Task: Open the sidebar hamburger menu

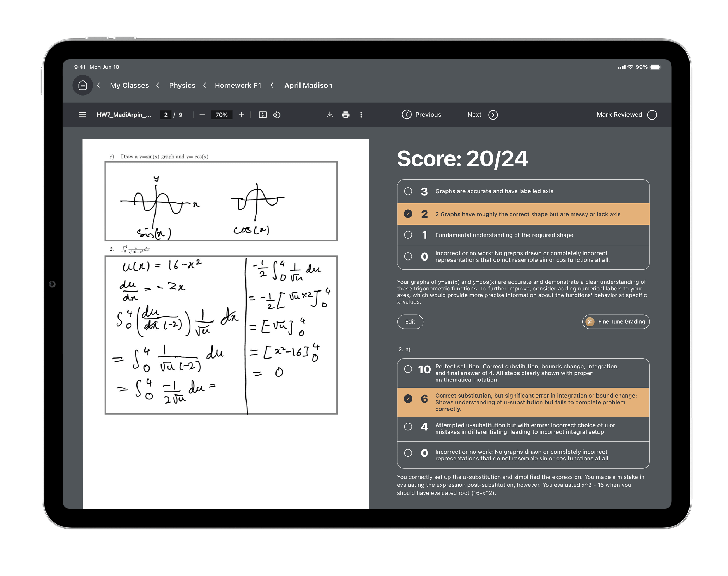Action: tap(83, 115)
